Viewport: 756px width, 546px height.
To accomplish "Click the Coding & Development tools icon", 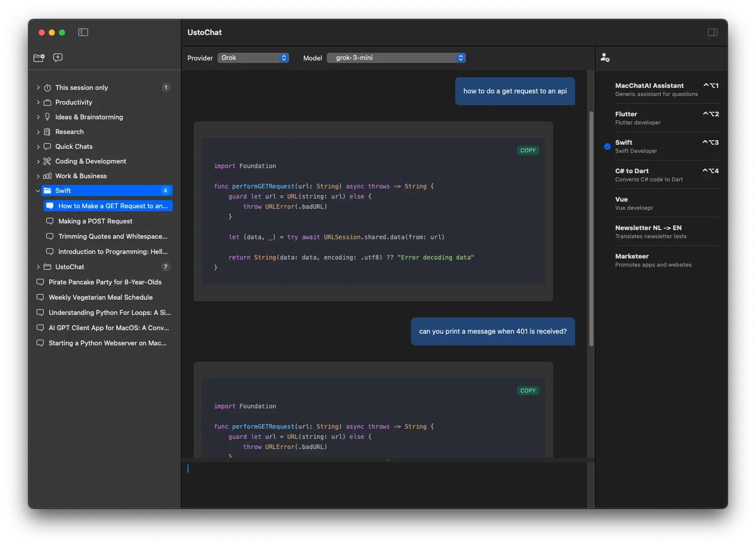I will [47, 162].
